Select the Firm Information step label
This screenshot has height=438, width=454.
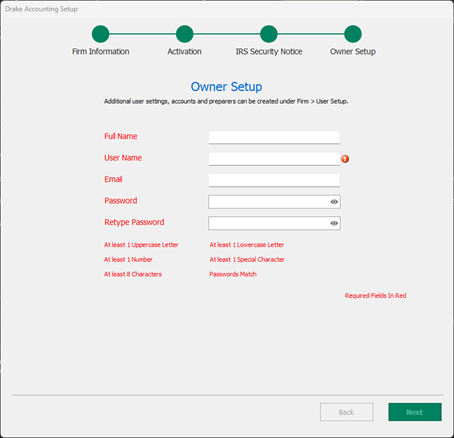click(101, 52)
